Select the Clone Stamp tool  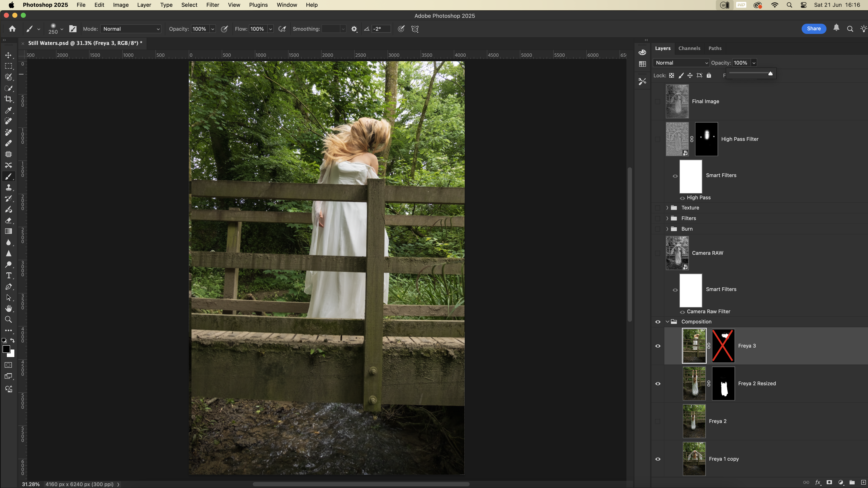pyautogui.click(x=8, y=187)
